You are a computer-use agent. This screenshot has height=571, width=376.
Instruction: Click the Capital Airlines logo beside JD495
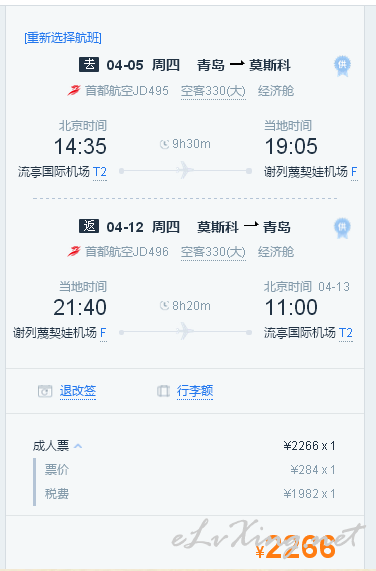pyautogui.click(x=74, y=90)
